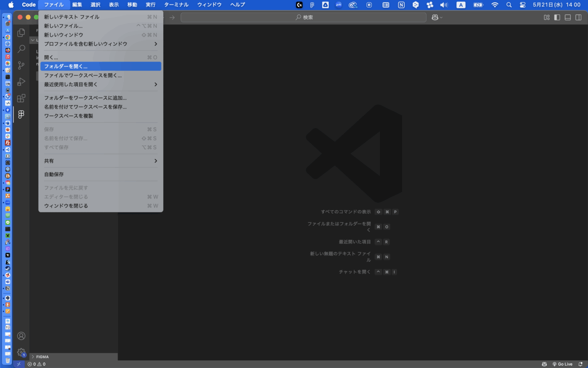Expand the FIGMA section in the sidebar
The image size is (588, 368).
pyautogui.click(x=42, y=357)
